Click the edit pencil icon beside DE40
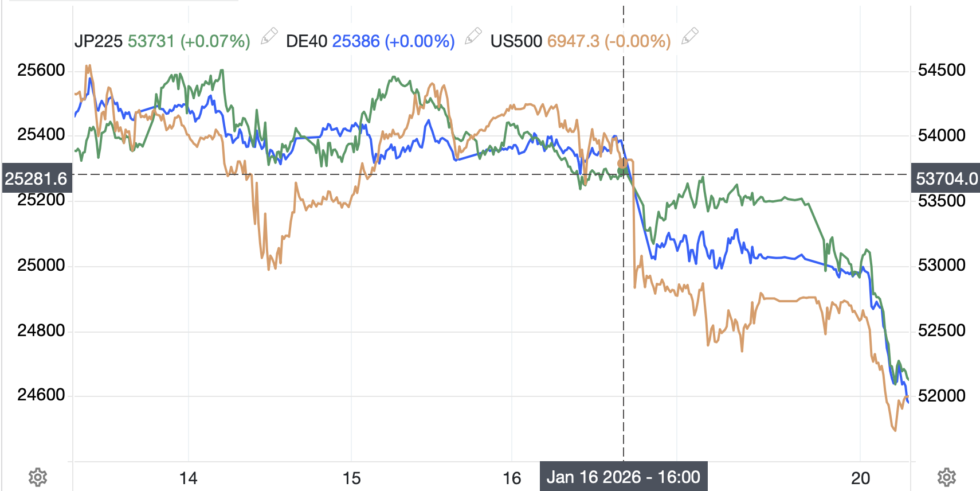This screenshot has width=980, height=491. point(473,37)
